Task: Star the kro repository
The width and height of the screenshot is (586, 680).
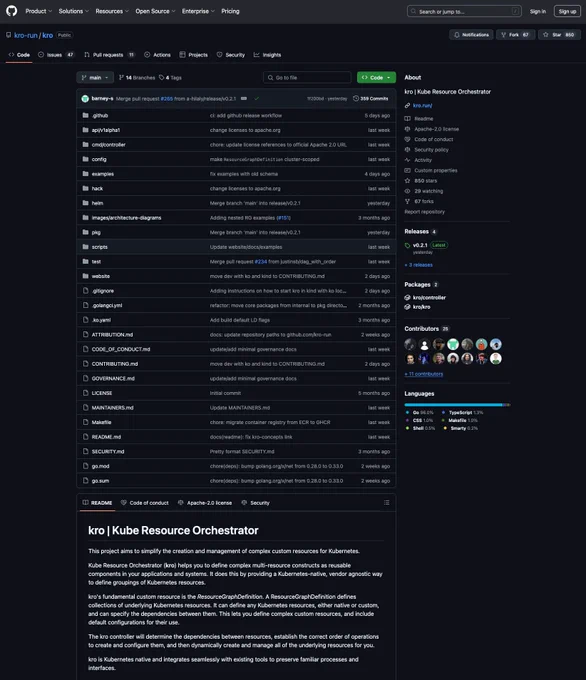Action: [559, 35]
